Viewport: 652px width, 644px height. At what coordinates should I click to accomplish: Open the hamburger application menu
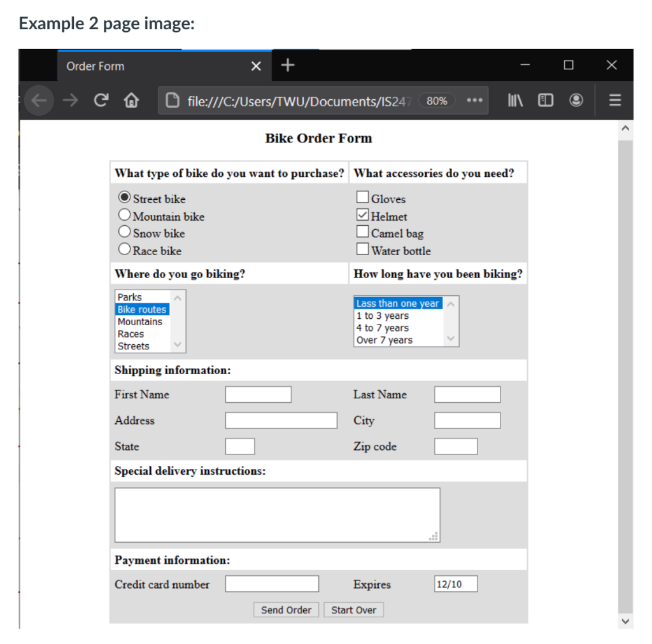pos(615,100)
